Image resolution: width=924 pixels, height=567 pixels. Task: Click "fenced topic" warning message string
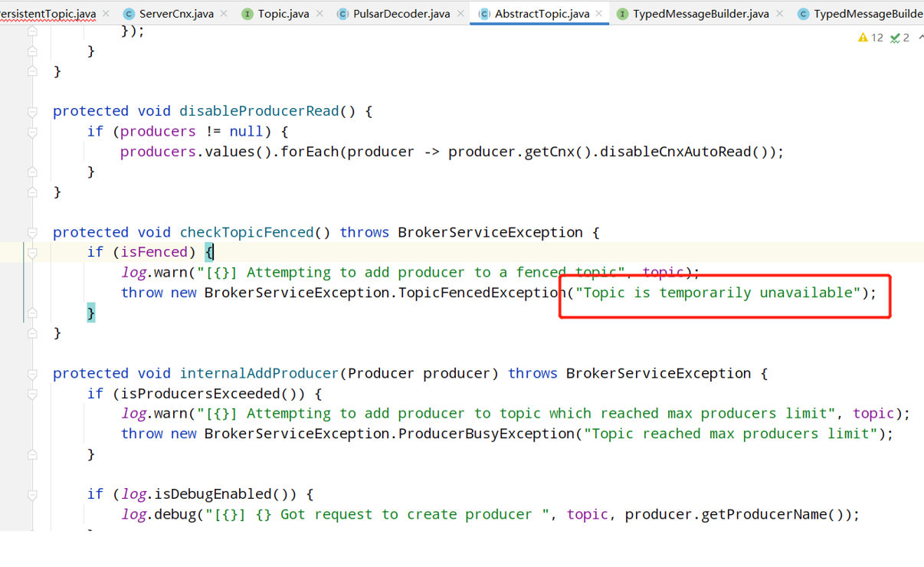(x=411, y=273)
